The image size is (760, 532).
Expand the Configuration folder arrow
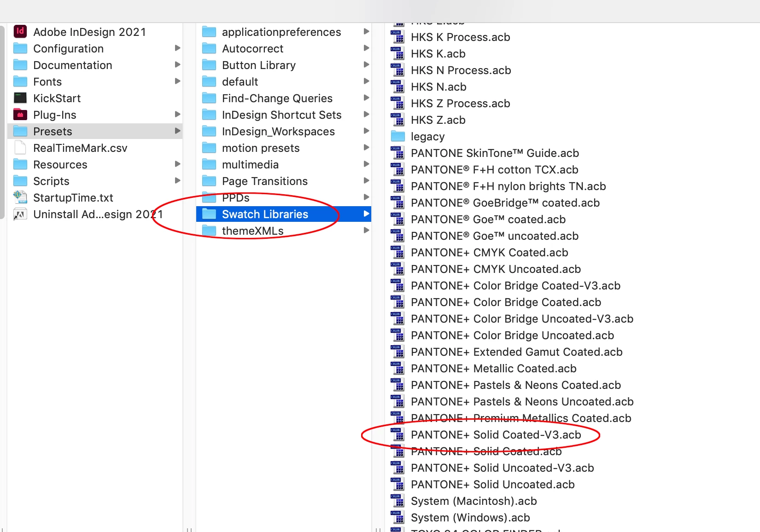click(177, 48)
